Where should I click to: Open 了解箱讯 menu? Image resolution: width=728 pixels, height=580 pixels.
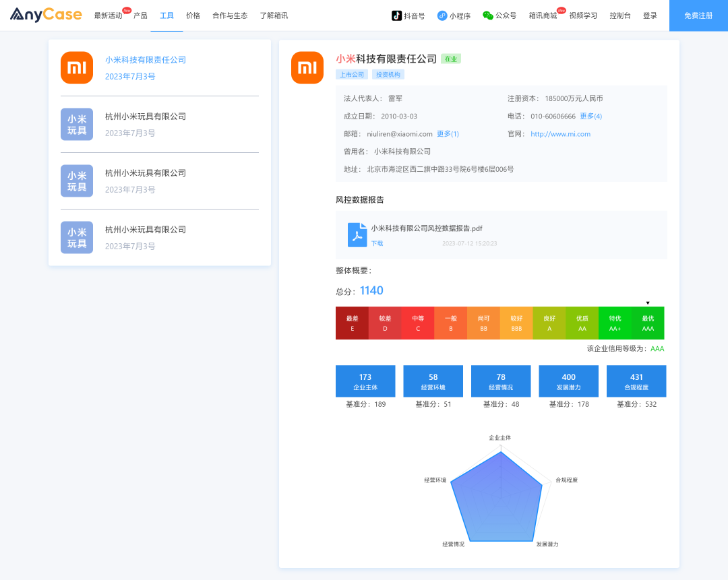(274, 15)
